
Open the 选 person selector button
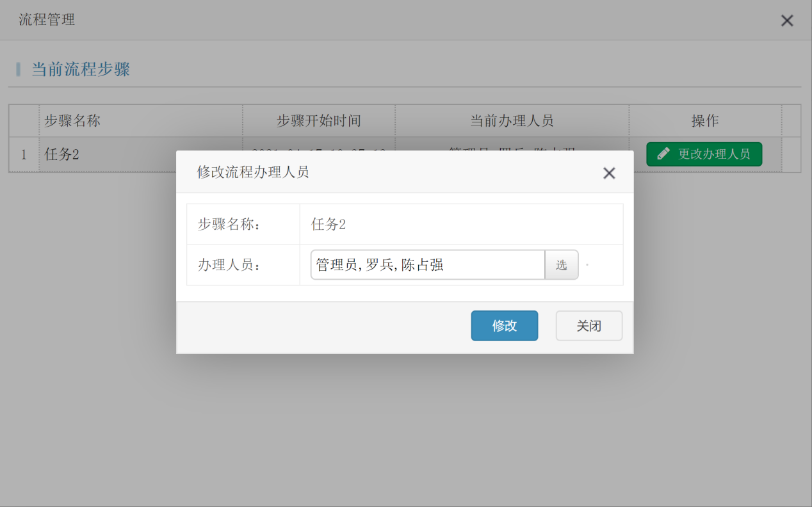(x=562, y=265)
